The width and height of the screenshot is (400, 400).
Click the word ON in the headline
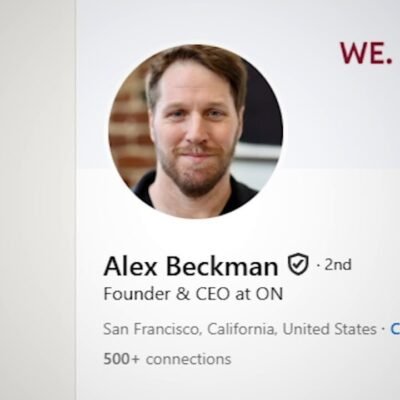[269, 294]
